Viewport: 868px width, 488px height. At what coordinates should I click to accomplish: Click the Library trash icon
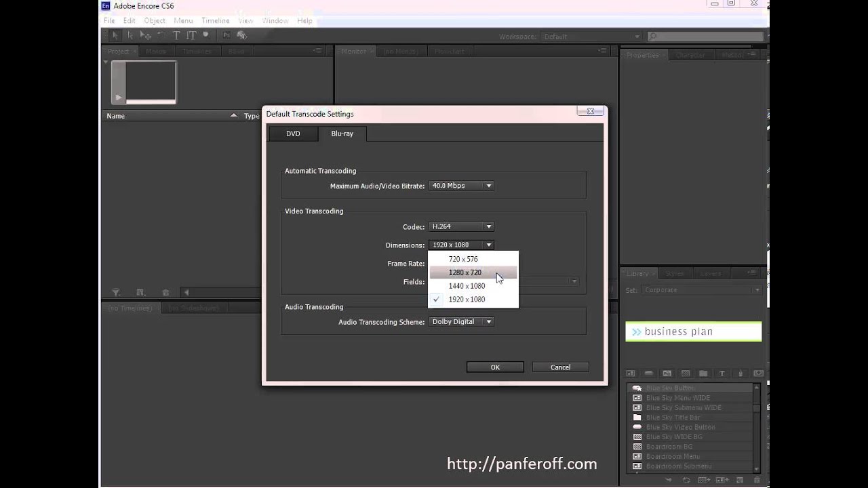point(757,480)
